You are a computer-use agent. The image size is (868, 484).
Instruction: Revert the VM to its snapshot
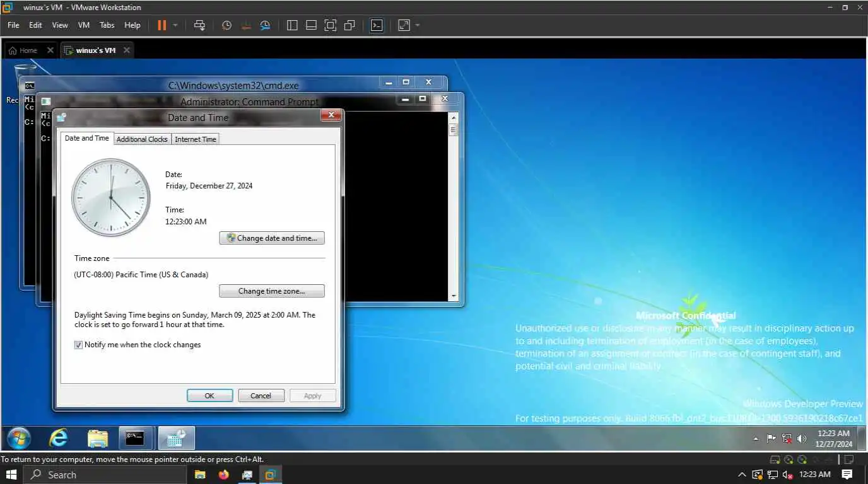(x=246, y=25)
